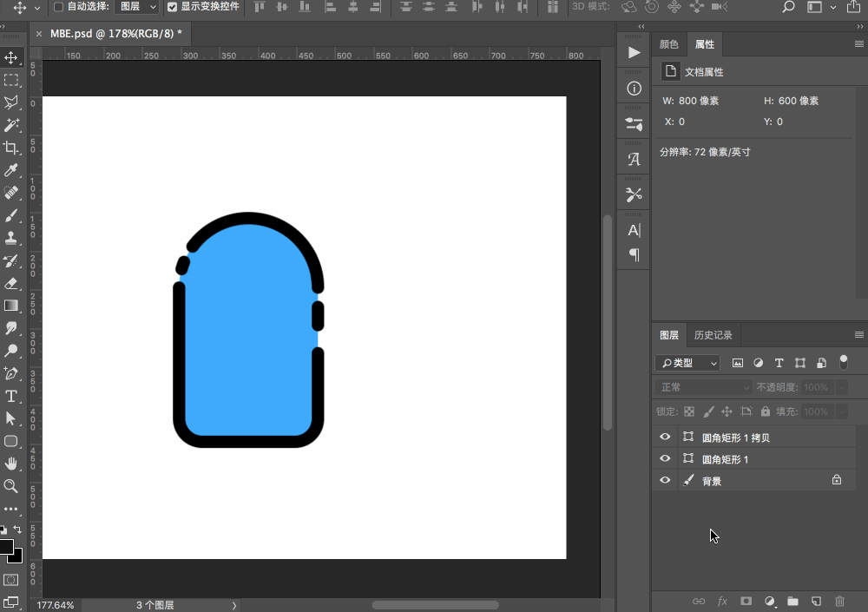The height and width of the screenshot is (612, 868).
Task: Select the Dodge tool
Action: coord(11,351)
